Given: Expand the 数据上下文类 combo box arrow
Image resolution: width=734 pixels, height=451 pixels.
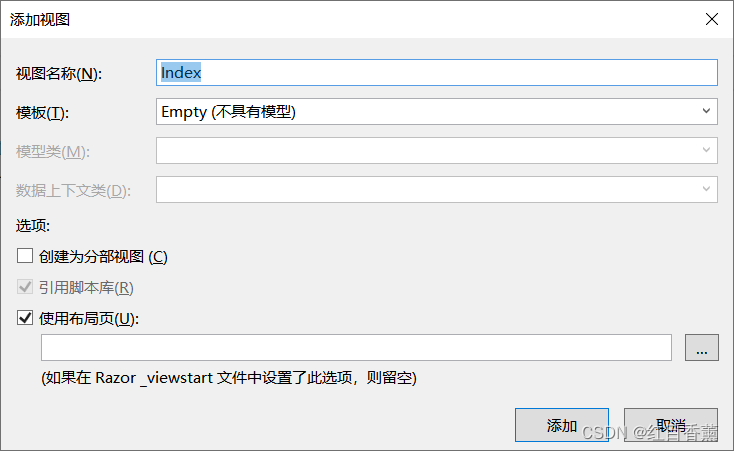Looking at the screenshot, I should 706,190.
